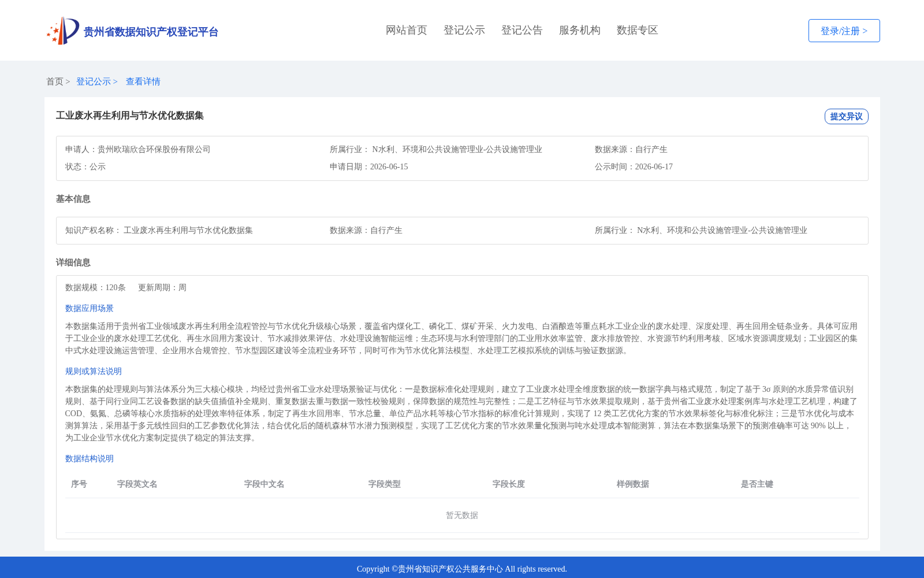Click 数据结构说明 subheading
Image resolution: width=924 pixels, height=578 pixels.
click(x=90, y=458)
